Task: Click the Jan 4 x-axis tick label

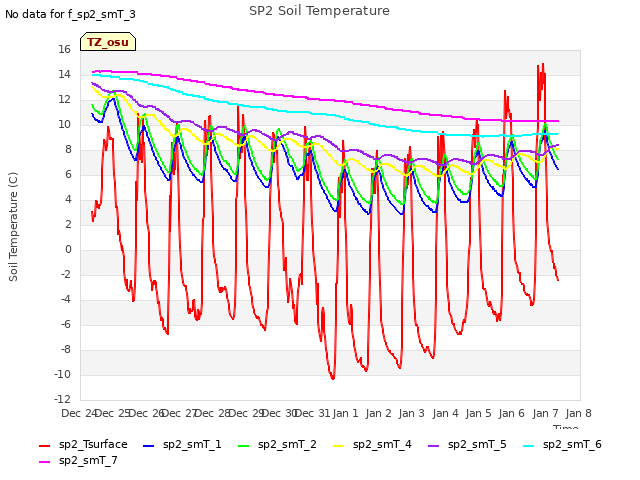Action: [x=445, y=413]
